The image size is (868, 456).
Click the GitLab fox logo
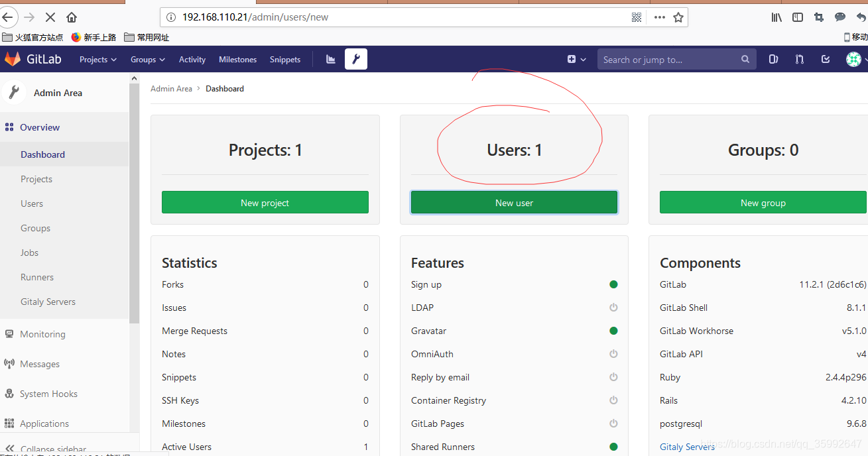pyautogui.click(x=13, y=59)
